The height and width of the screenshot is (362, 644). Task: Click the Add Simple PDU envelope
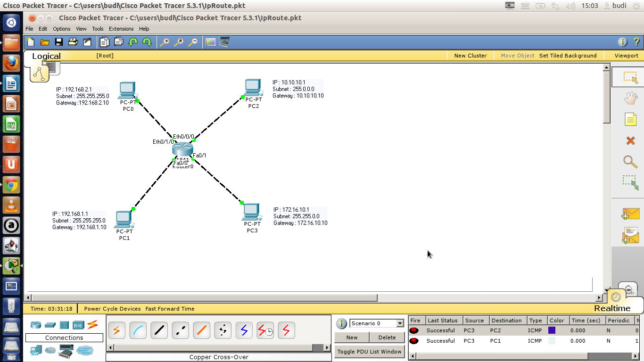[x=630, y=214]
